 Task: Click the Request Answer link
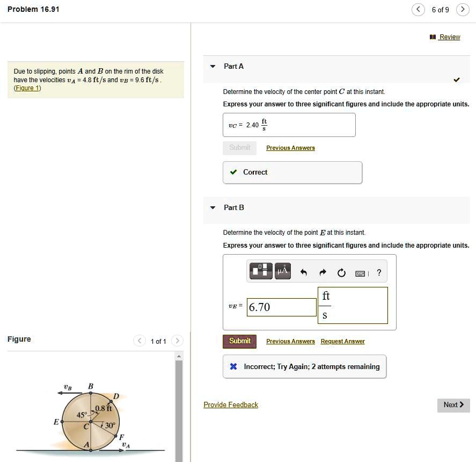[x=343, y=341]
